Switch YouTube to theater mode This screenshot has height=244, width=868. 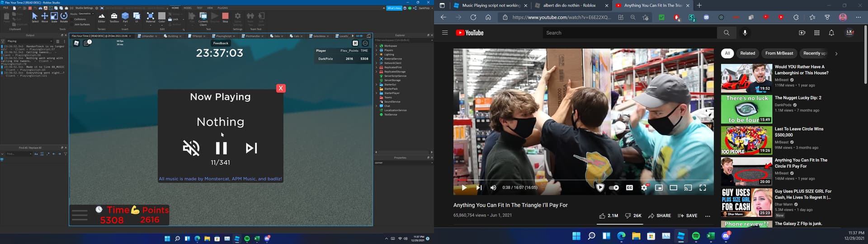click(x=673, y=188)
